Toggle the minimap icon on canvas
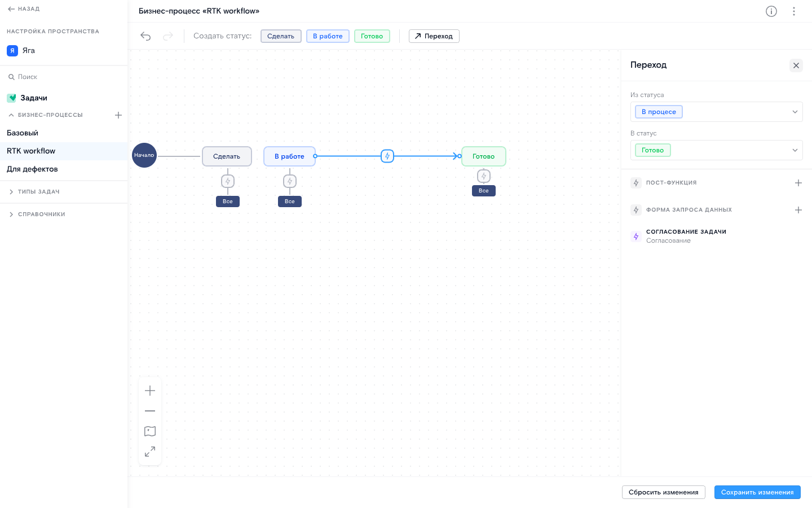The width and height of the screenshot is (812, 508). [150, 431]
